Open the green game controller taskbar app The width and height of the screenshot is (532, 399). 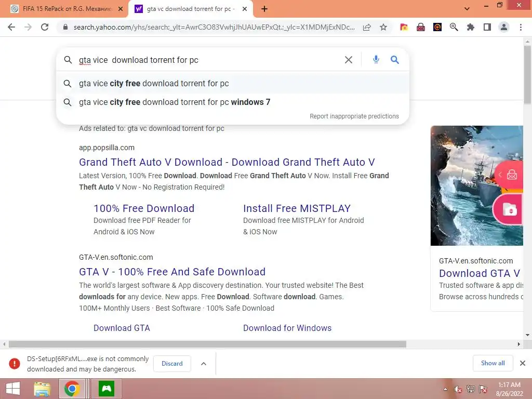(x=107, y=389)
